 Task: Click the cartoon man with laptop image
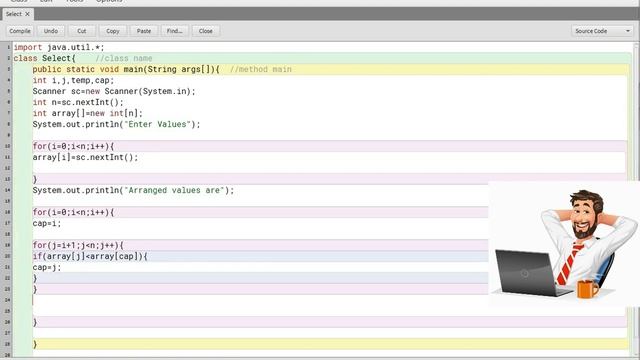click(x=564, y=244)
